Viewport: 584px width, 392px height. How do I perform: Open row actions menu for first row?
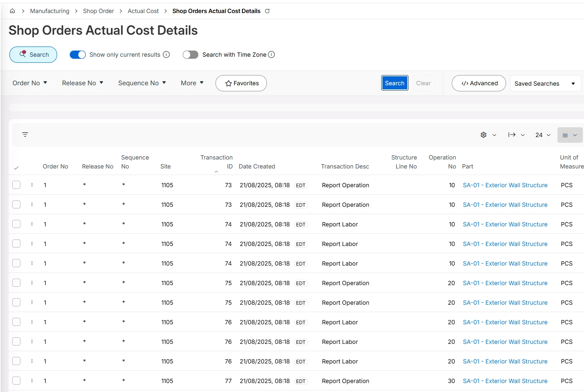click(x=32, y=185)
